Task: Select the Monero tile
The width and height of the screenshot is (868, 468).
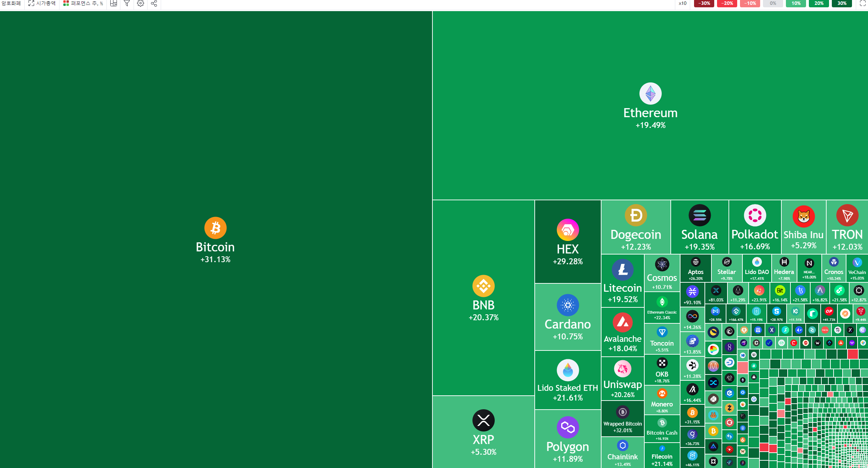Action: pyautogui.click(x=662, y=400)
